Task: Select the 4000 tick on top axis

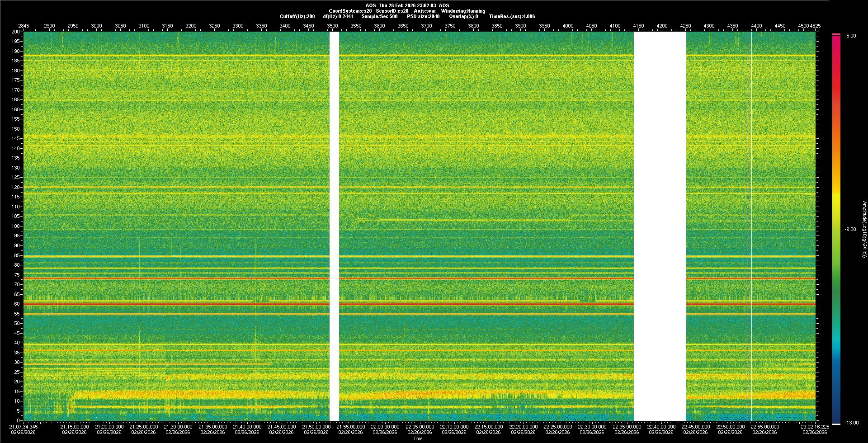Action: tap(568, 26)
